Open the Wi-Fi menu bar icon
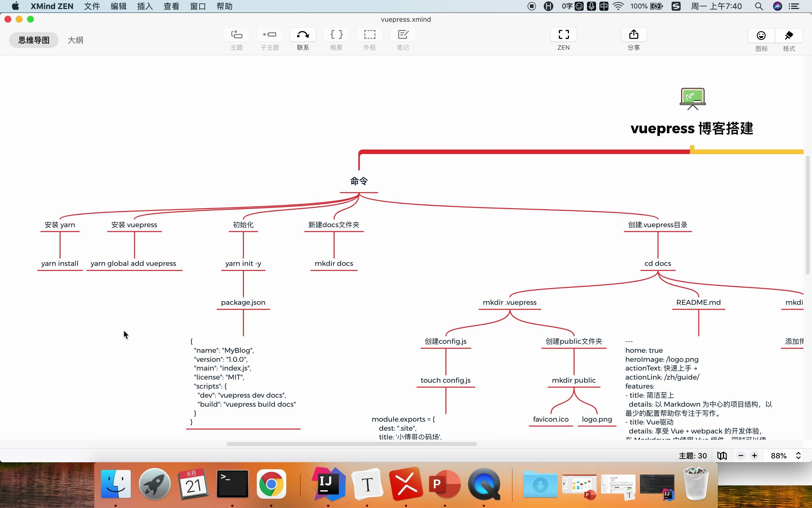The height and width of the screenshot is (508, 812). click(618, 6)
